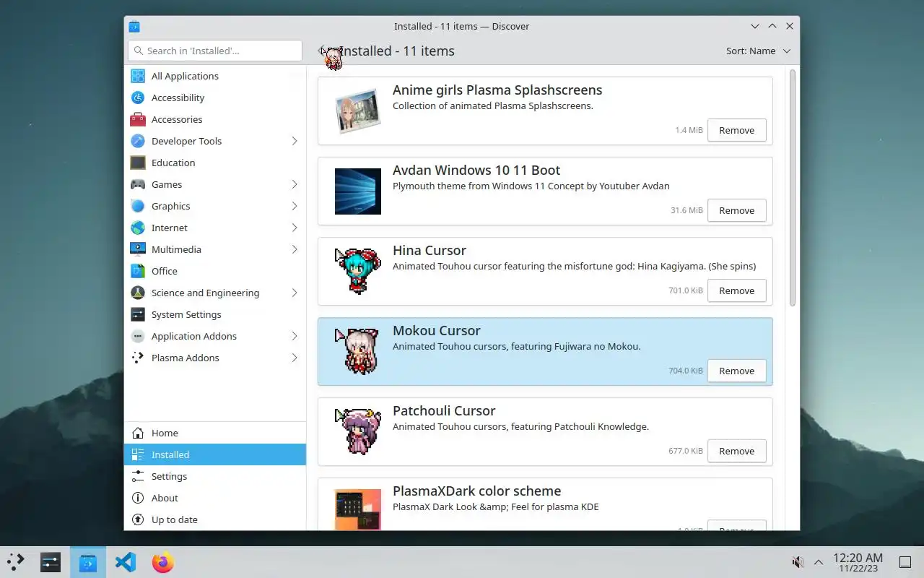
Task: Open System Settings from the taskbar
Action: tap(51, 562)
